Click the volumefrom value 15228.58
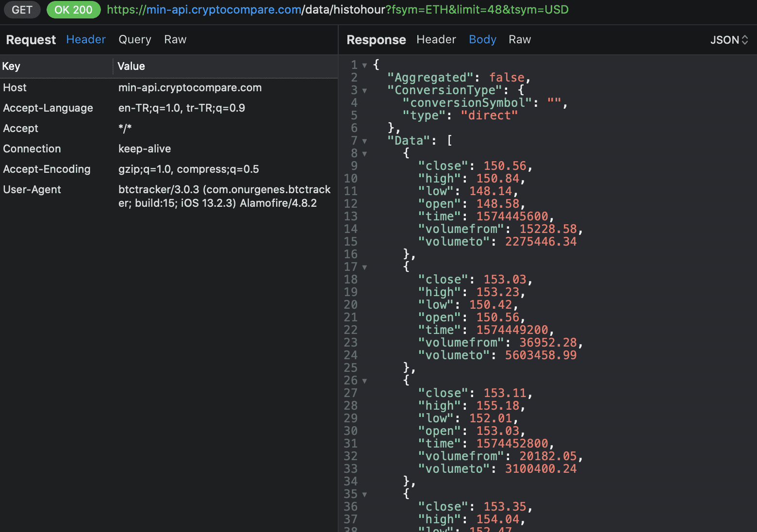The width and height of the screenshot is (757, 532). 548,229
